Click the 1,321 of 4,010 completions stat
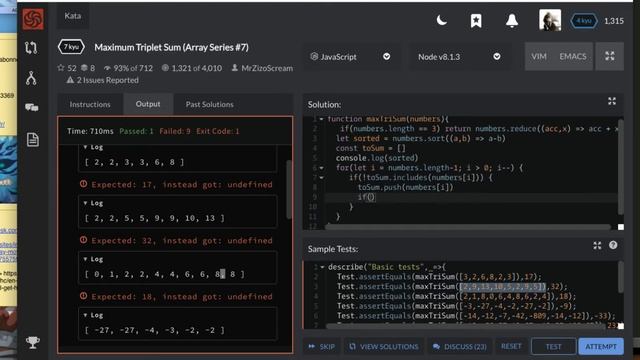The height and width of the screenshot is (360, 640). (192, 68)
